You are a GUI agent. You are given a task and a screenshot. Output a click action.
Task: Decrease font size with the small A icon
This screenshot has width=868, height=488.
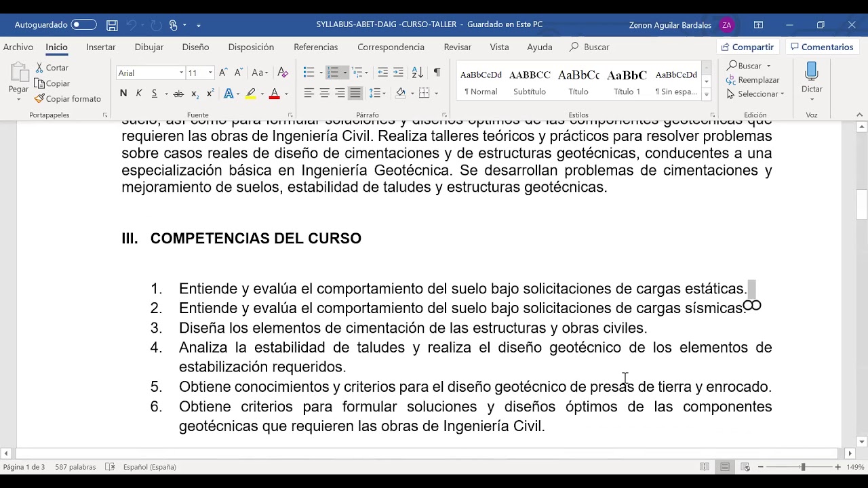click(238, 73)
